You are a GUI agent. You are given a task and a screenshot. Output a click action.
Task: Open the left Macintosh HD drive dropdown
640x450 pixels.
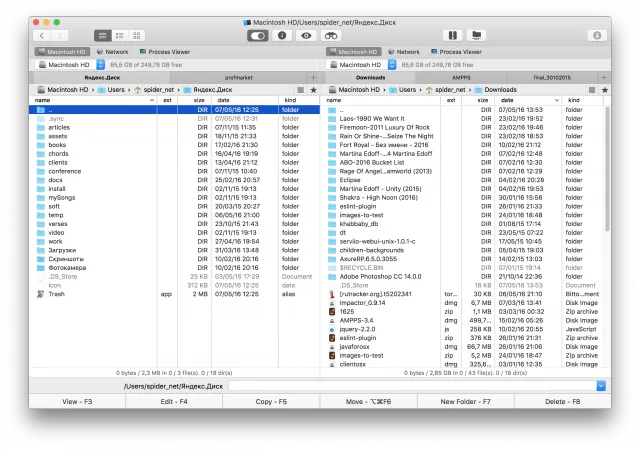pyautogui.click(x=100, y=65)
